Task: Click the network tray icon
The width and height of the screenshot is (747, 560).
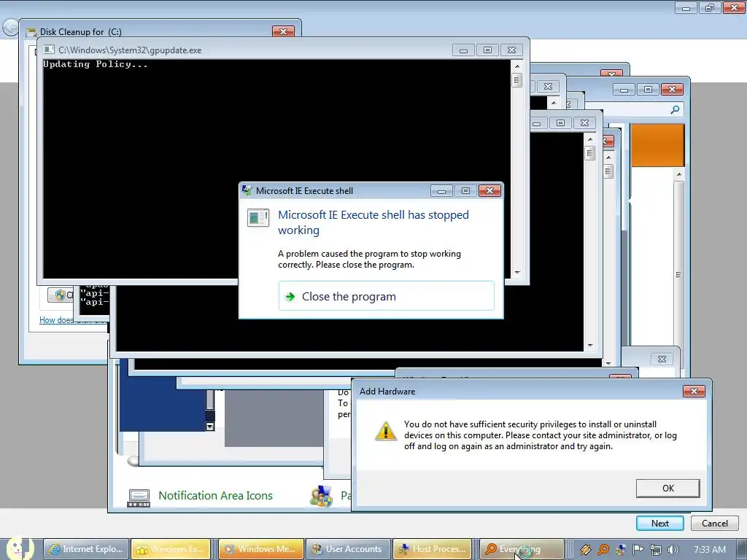Action: pyautogui.click(x=656, y=550)
